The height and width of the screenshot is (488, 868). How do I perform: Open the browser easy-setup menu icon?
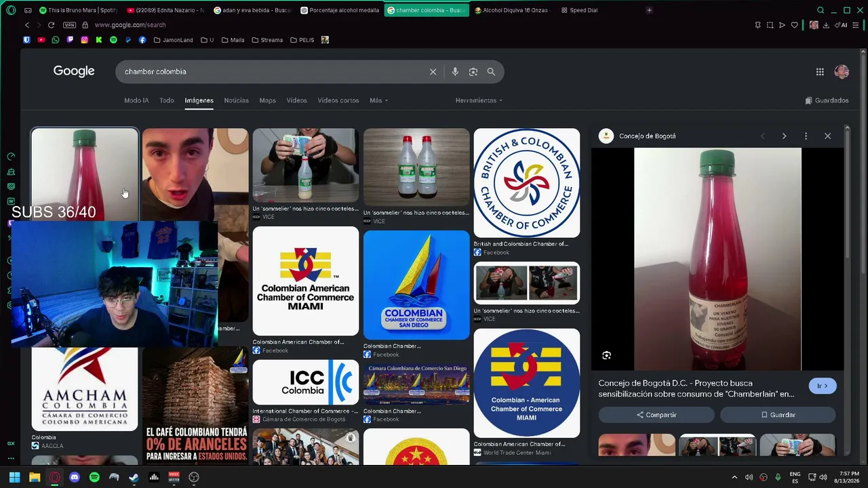pyautogui.click(x=856, y=25)
